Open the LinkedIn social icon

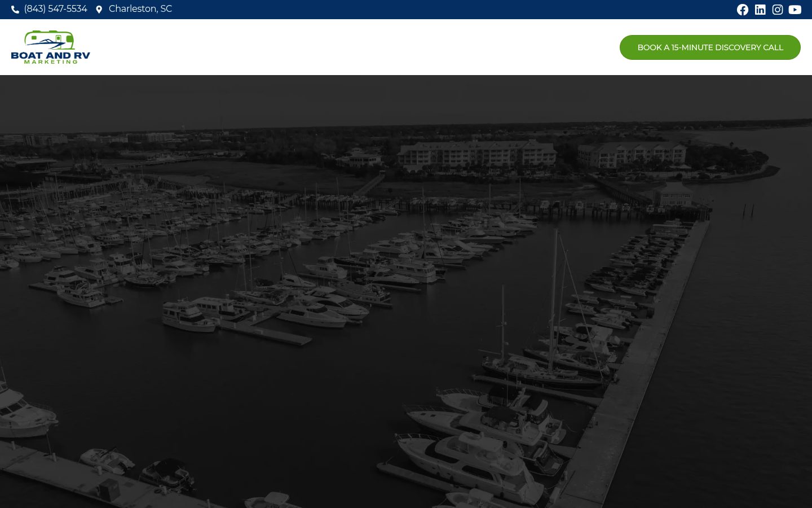760,10
